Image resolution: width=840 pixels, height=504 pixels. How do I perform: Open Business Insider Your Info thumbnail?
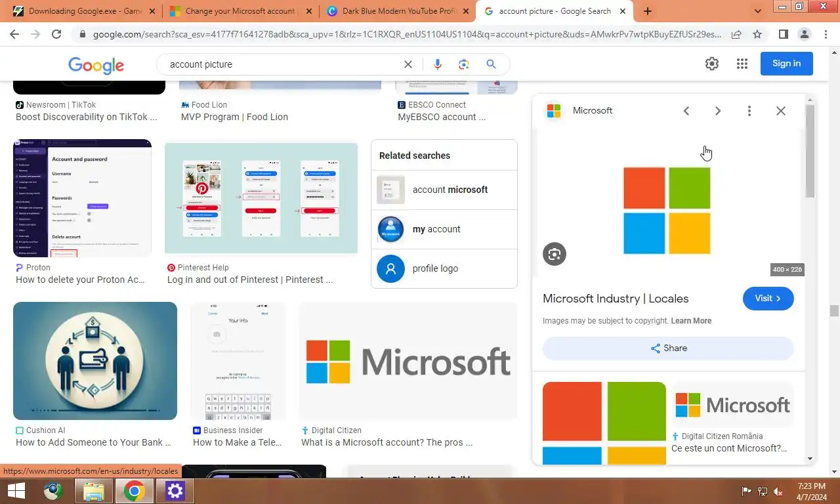[238, 361]
